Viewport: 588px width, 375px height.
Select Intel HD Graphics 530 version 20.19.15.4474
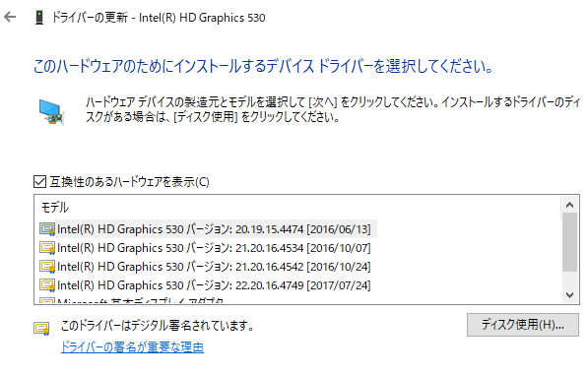point(216,229)
